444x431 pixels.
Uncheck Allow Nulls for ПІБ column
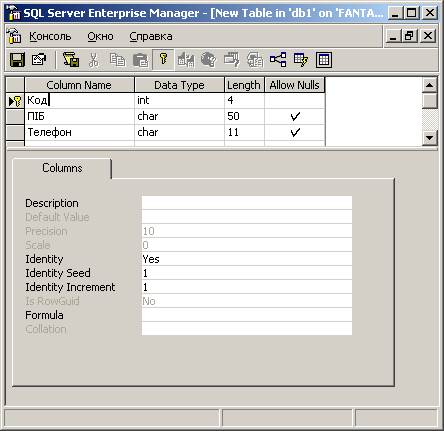[295, 116]
